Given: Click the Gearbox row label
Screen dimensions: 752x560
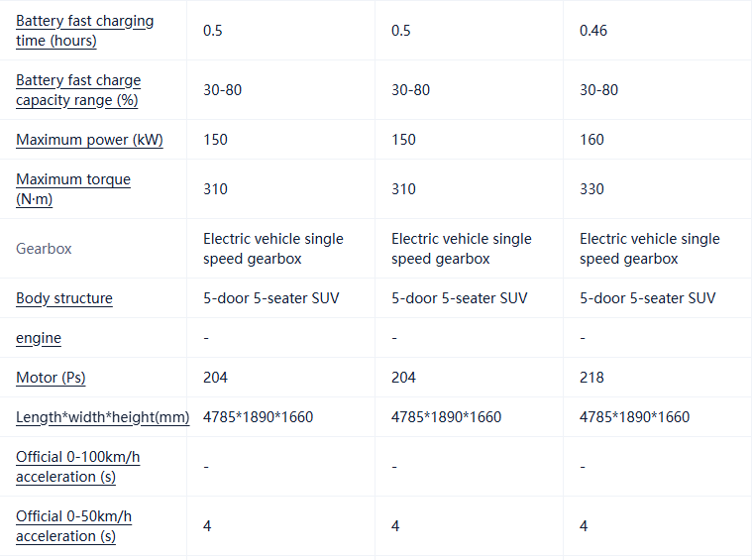Looking at the screenshot, I should point(44,249).
